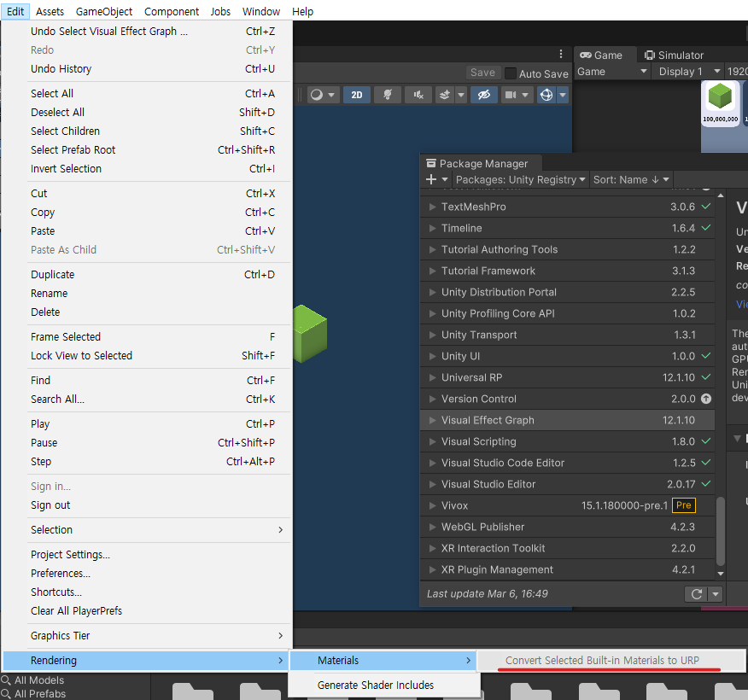The width and height of the screenshot is (748, 700).
Task: Click scrollbar down arrow in package list
Action: coord(721,574)
